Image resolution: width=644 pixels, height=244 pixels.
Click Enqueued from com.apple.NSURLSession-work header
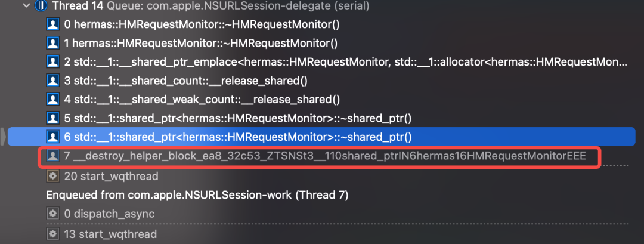click(x=197, y=195)
